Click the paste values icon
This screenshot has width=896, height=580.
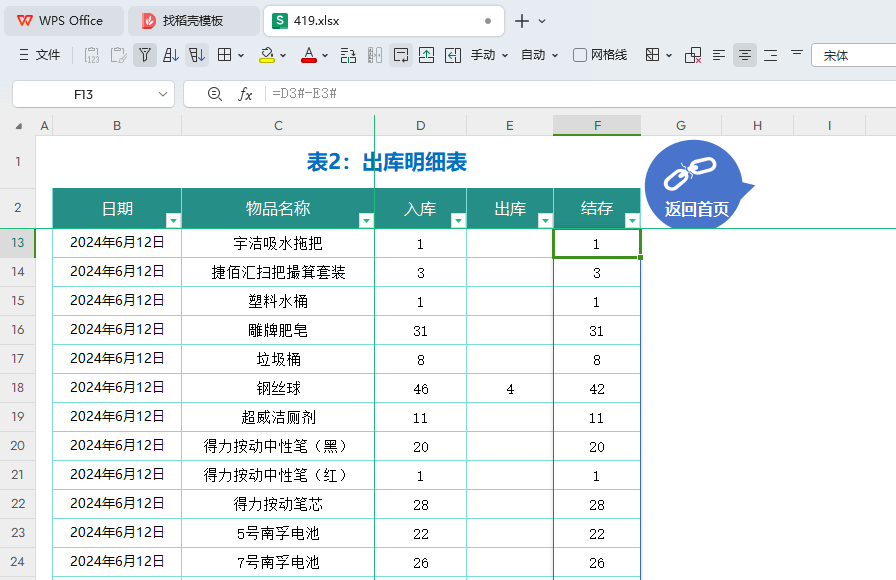point(92,55)
